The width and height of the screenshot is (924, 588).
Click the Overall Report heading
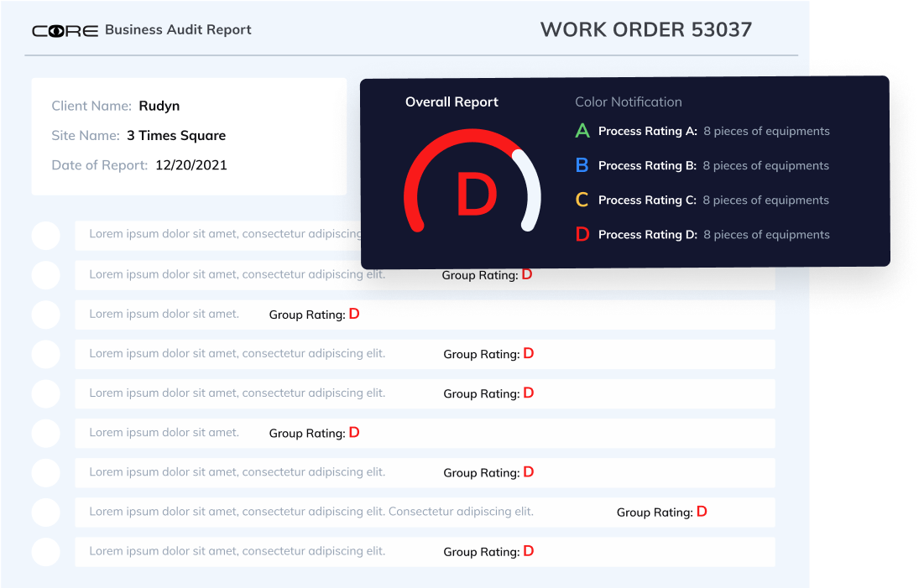click(x=452, y=102)
